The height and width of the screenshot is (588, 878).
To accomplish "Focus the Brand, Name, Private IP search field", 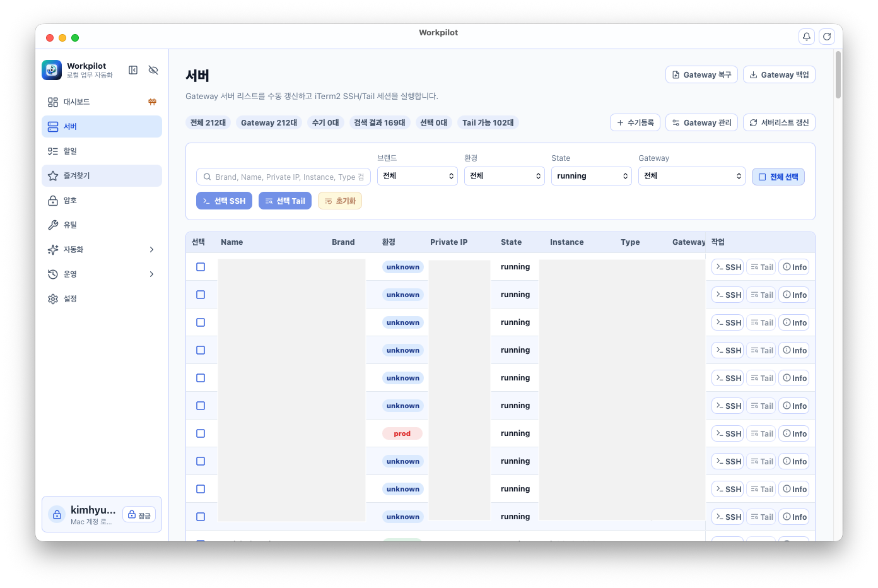I will [x=283, y=177].
